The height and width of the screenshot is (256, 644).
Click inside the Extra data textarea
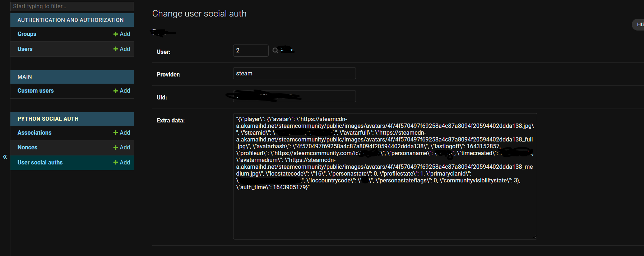point(385,176)
